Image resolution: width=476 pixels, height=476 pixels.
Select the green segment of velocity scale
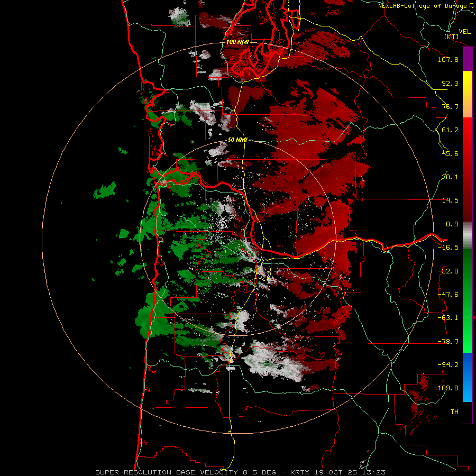[467, 300]
